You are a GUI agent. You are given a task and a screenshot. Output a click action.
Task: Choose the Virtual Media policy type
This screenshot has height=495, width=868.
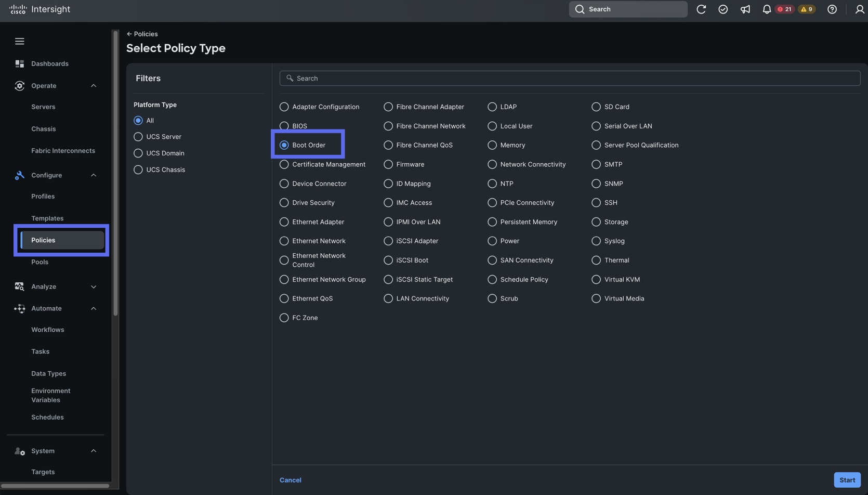(596, 298)
